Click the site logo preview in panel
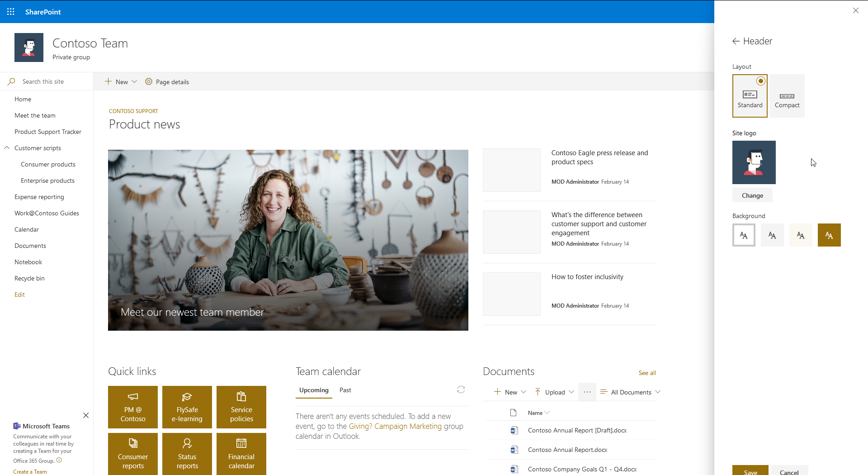This screenshot has height=475, width=868. click(754, 162)
